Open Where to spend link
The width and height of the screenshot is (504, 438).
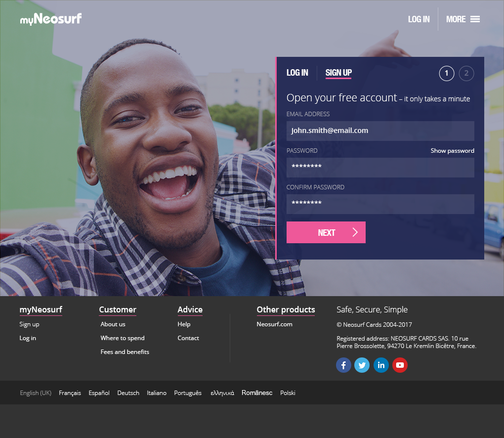[x=123, y=338]
